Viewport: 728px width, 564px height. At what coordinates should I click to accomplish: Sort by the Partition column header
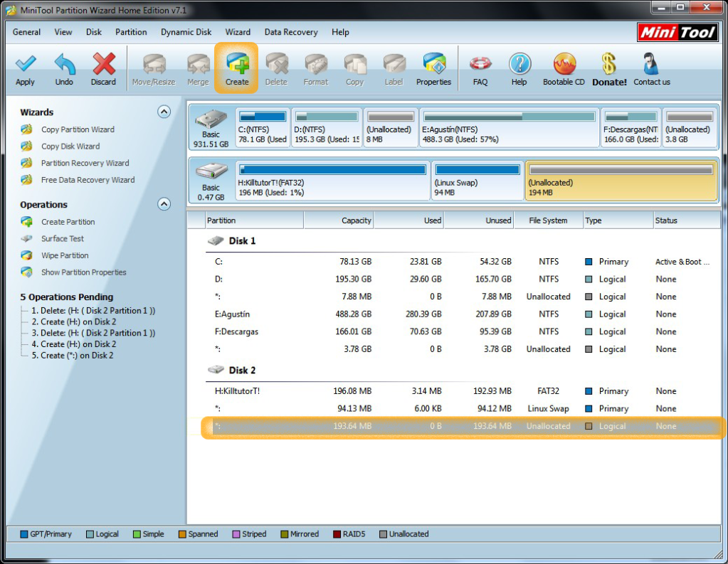[x=255, y=220]
